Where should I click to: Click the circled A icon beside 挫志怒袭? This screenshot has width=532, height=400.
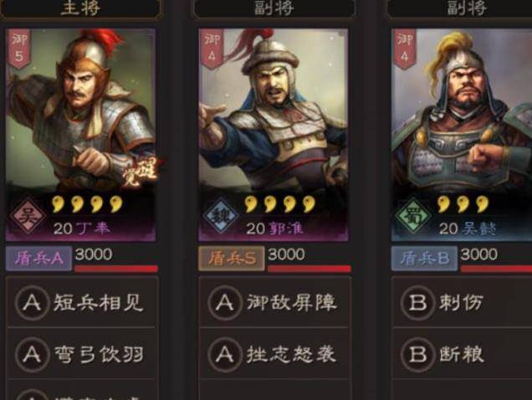coord(225,355)
